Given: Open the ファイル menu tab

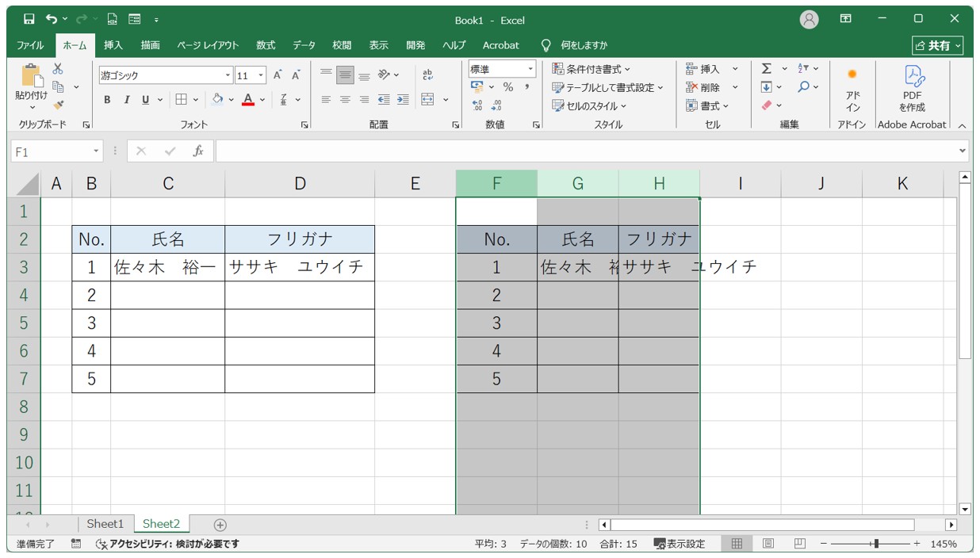Looking at the screenshot, I should 30,45.
